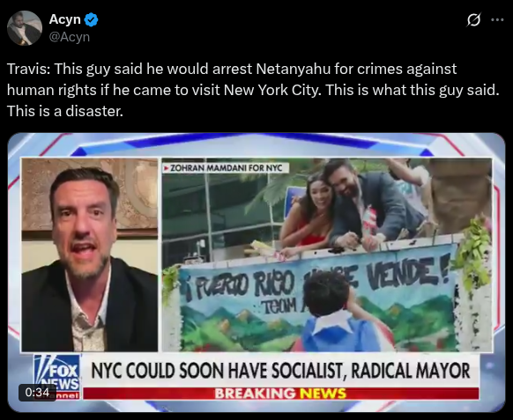
Task: Click the parade footage panel on the right
Action: pos(327,254)
